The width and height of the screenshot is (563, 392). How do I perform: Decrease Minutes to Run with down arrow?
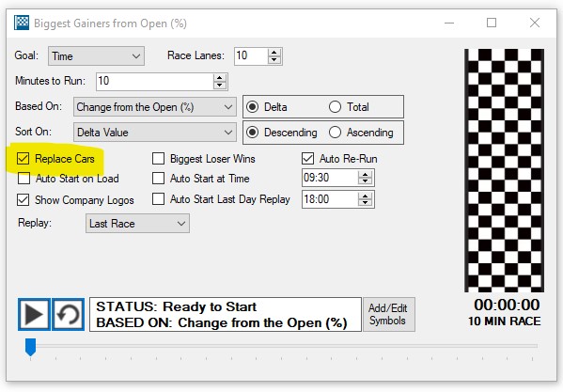click(x=220, y=86)
